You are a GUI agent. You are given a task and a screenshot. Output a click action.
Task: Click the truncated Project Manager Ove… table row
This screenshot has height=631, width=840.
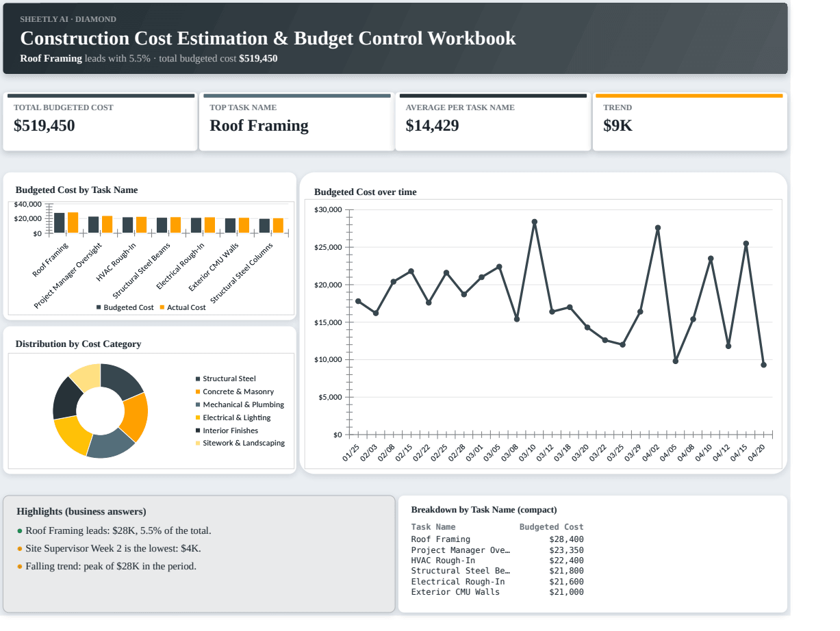click(x=497, y=550)
